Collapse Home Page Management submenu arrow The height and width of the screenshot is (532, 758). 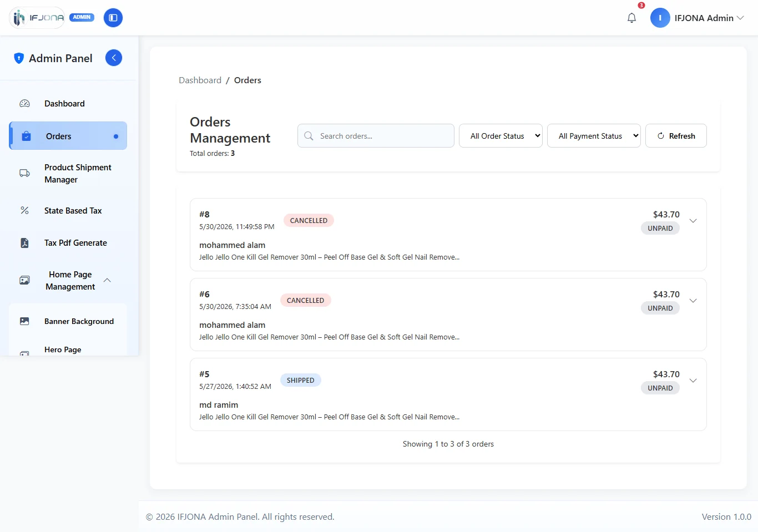[107, 280]
